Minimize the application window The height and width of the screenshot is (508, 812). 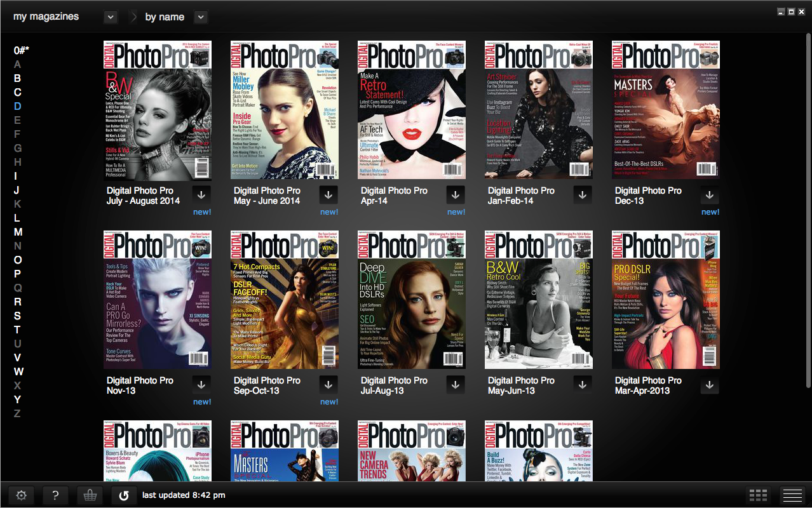(x=781, y=11)
